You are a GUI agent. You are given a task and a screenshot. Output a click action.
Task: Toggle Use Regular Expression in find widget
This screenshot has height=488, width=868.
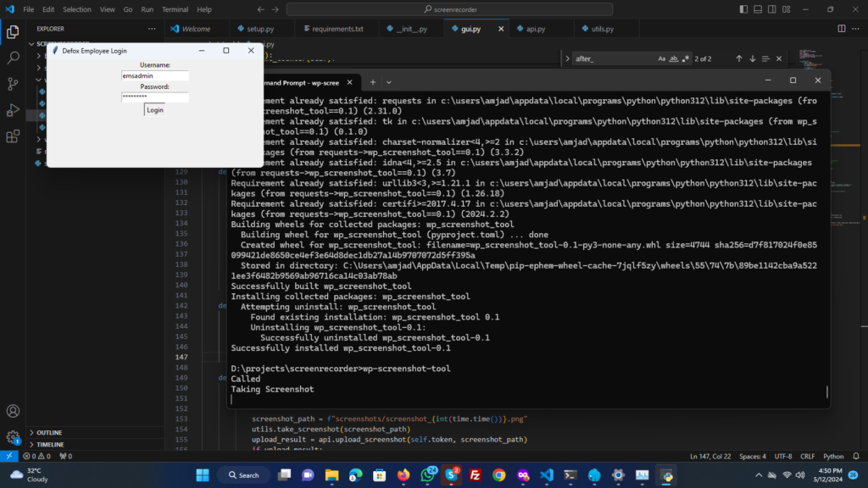tap(686, 58)
